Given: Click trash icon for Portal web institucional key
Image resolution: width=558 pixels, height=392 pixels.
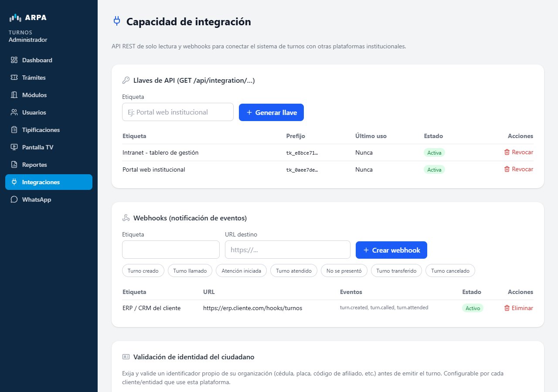Looking at the screenshot, I should 507,169.
